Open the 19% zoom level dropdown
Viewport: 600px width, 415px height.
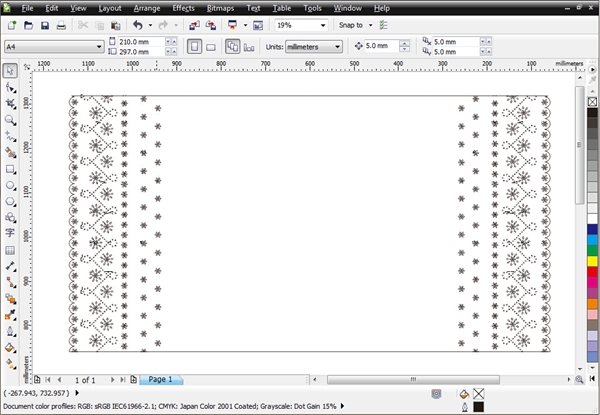pyautogui.click(x=323, y=25)
